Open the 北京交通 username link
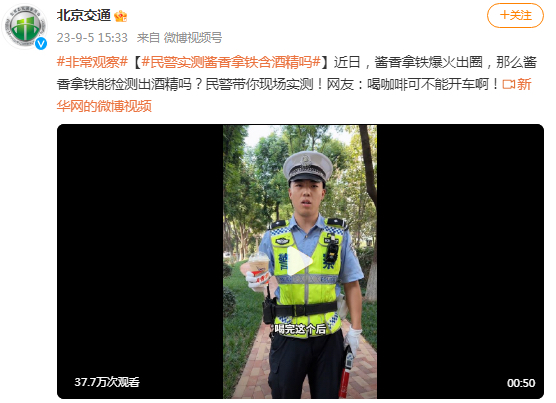Image resolution: width=556 pixels, height=403 pixels. [84, 16]
